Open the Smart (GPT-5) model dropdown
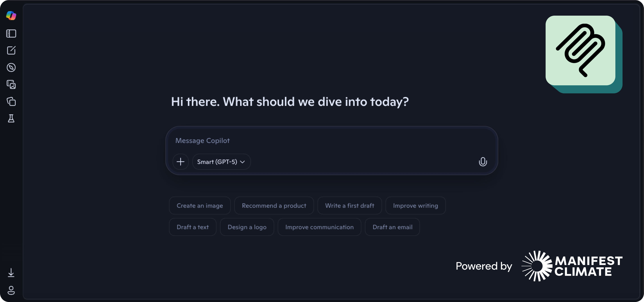The image size is (644, 302). point(221,162)
